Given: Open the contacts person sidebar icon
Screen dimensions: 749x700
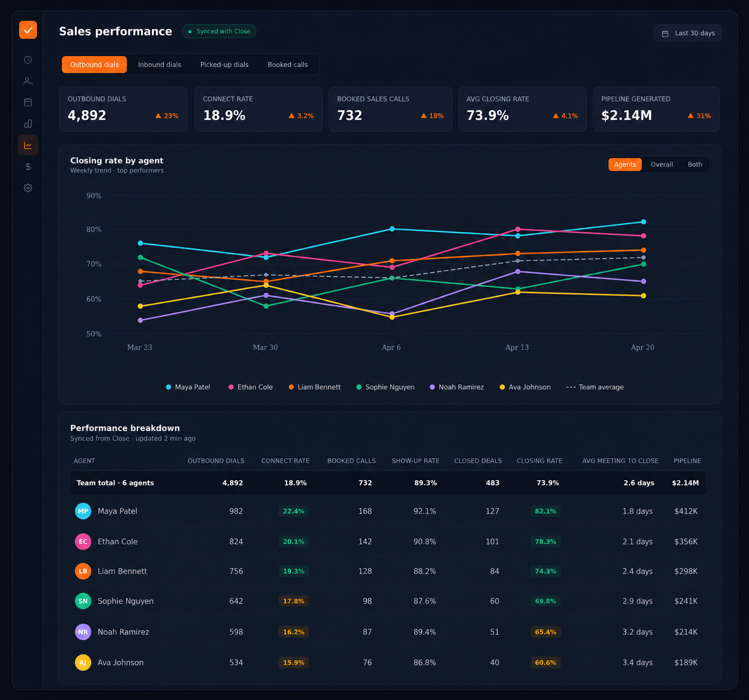Looking at the screenshot, I should [x=28, y=81].
